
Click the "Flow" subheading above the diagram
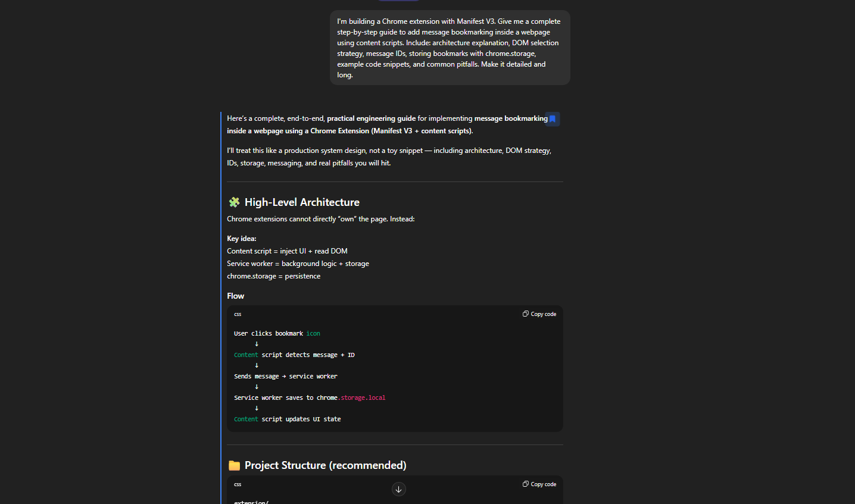[x=235, y=295]
